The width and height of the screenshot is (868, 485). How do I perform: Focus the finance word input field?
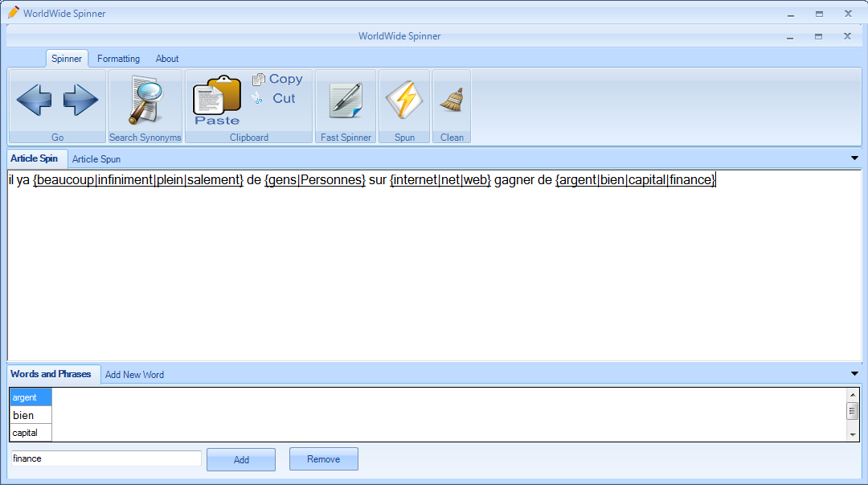[x=106, y=458]
